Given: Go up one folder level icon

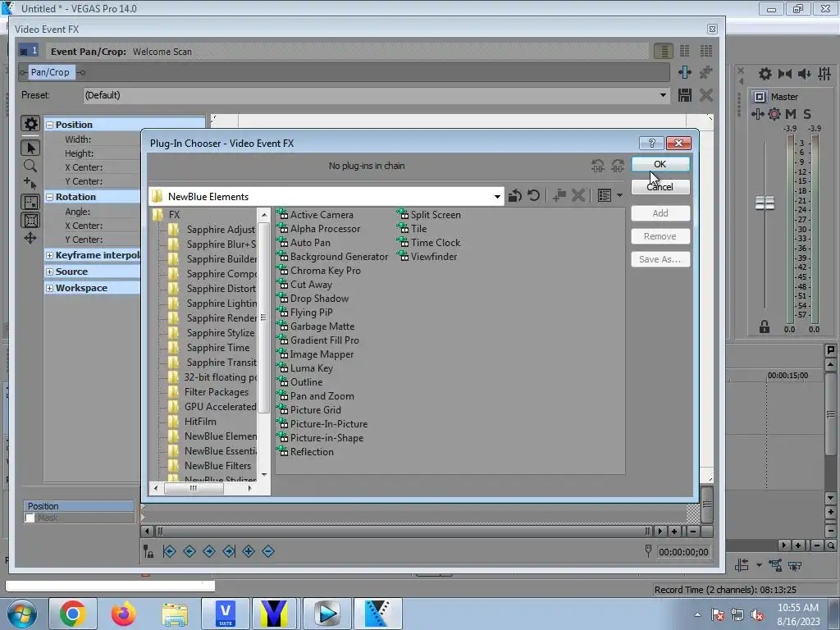Looking at the screenshot, I should coord(515,195).
